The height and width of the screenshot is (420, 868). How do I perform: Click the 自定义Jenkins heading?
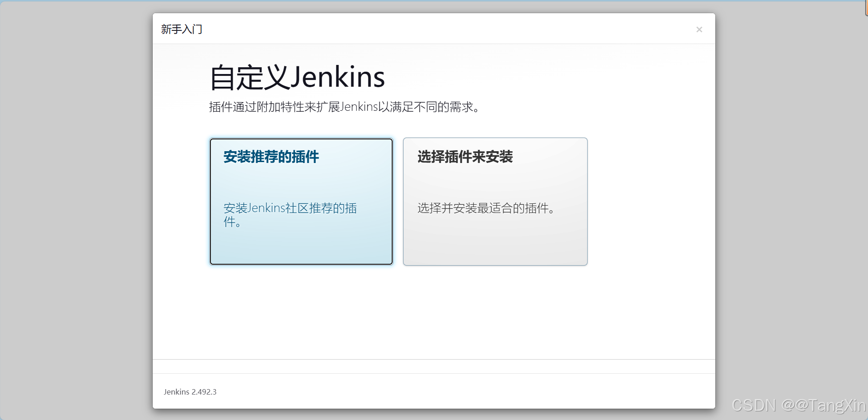coord(297,77)
